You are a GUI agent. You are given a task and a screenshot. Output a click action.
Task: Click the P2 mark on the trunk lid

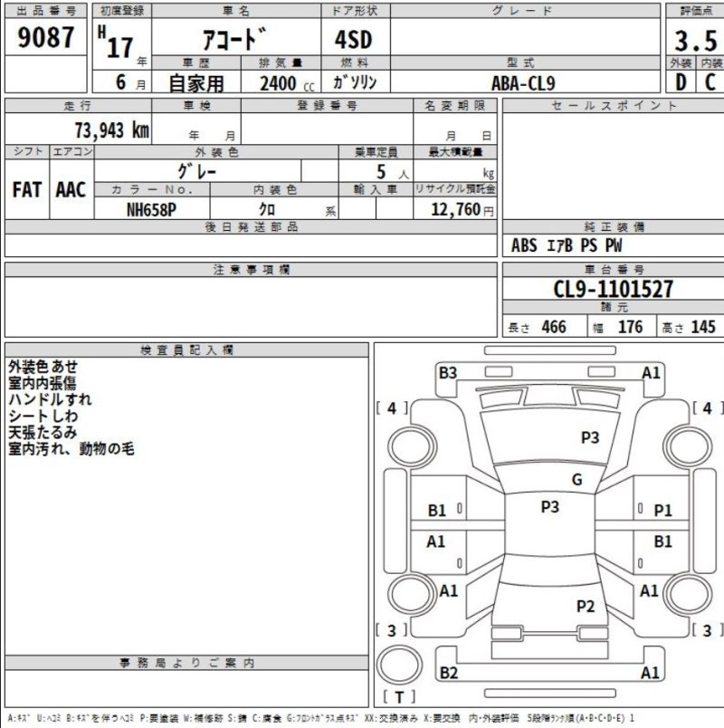(586, 606)
